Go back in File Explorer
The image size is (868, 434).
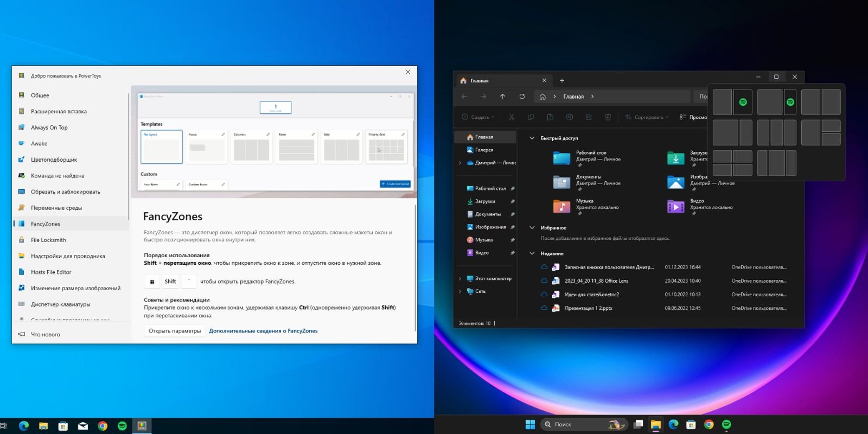pos(464,97)
